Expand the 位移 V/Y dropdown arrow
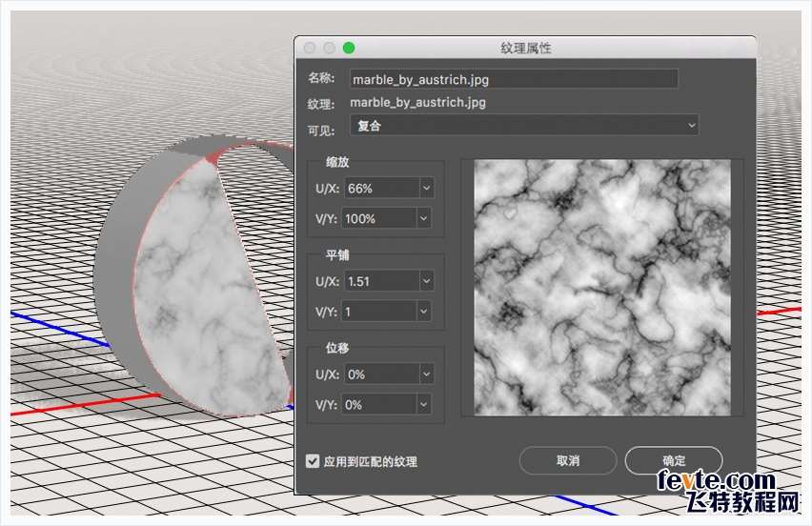The width and height of the screenshot is (812, 526). pos(423,404)
